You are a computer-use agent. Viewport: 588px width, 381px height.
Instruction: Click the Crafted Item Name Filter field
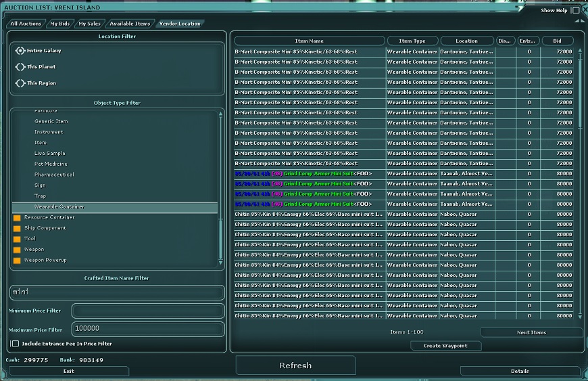pos(117,292)
